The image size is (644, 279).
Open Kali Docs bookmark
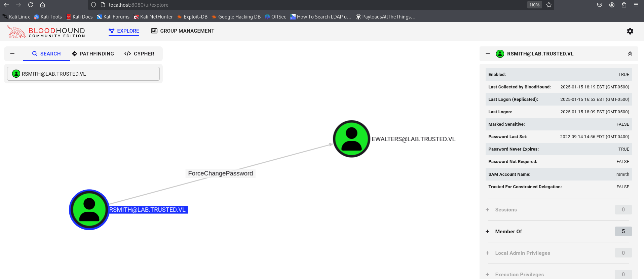point(79,17)
